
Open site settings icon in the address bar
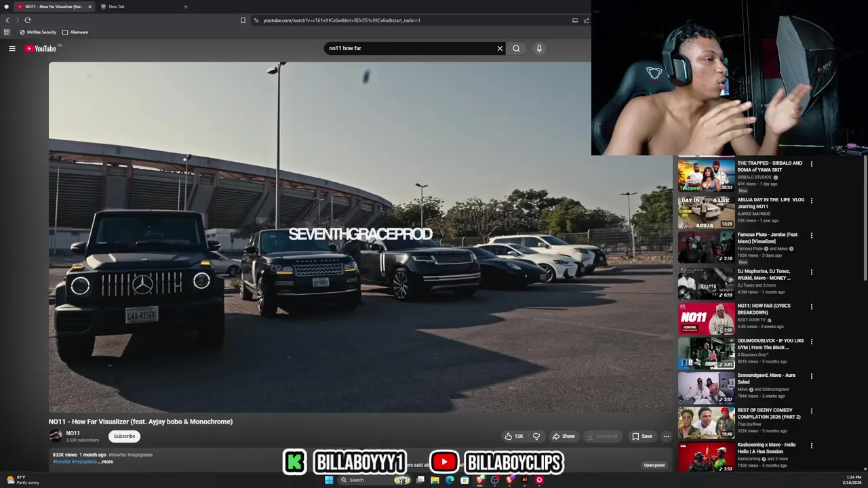coord(256,20)
